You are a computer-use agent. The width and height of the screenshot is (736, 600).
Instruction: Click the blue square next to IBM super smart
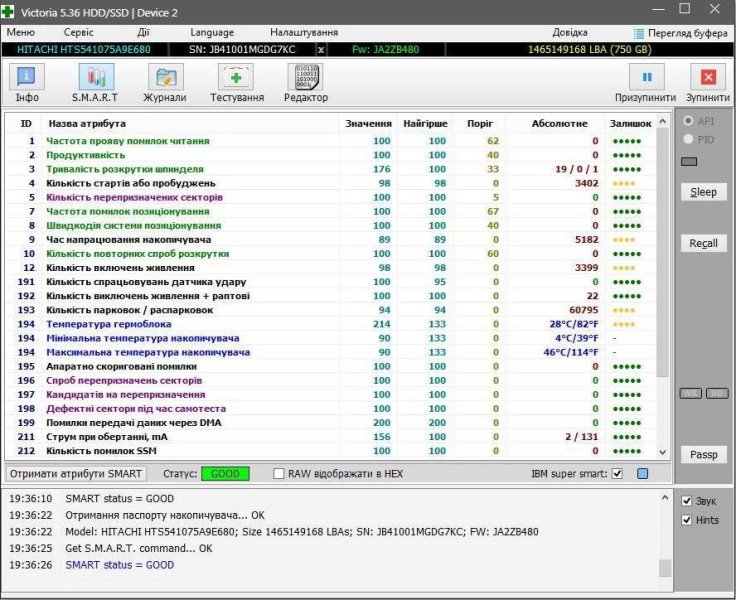point(643,473)
